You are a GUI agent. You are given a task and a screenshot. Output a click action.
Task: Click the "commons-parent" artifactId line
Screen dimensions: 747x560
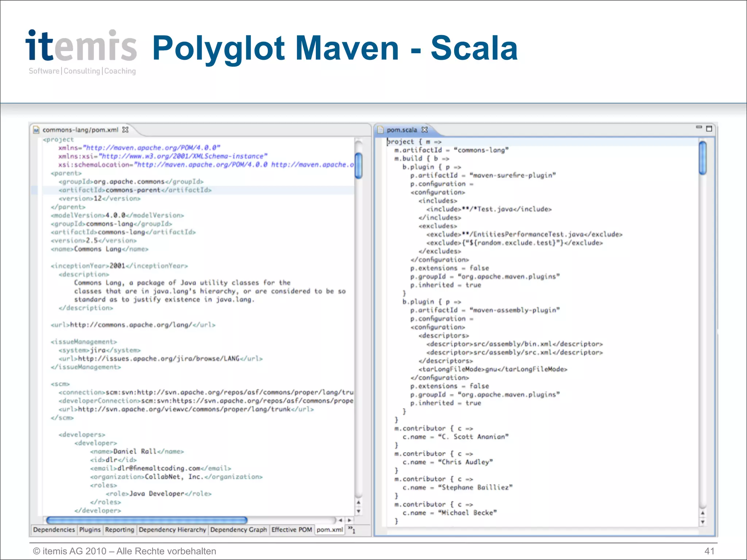(x=135, y=190)
